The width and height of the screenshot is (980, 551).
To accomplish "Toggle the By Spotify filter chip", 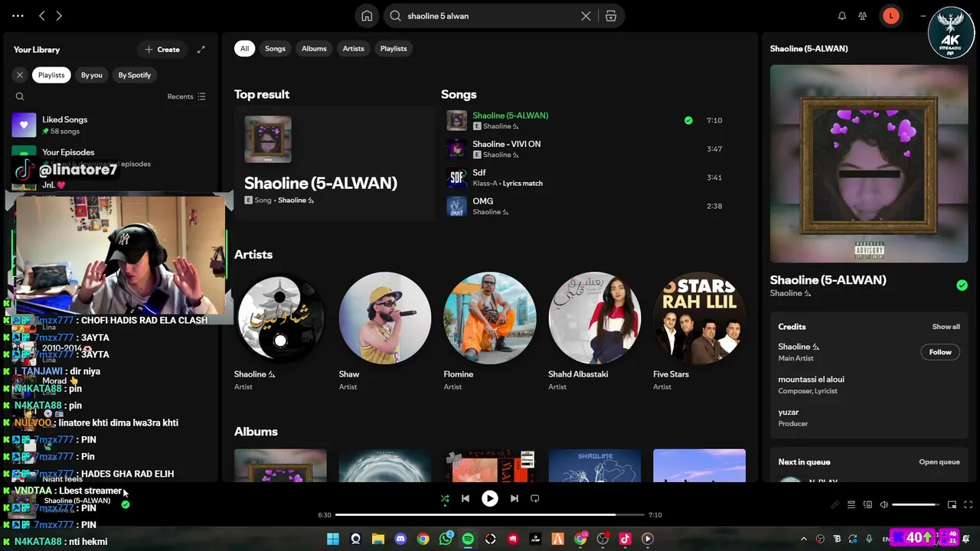I will click(x=135, y=75).
